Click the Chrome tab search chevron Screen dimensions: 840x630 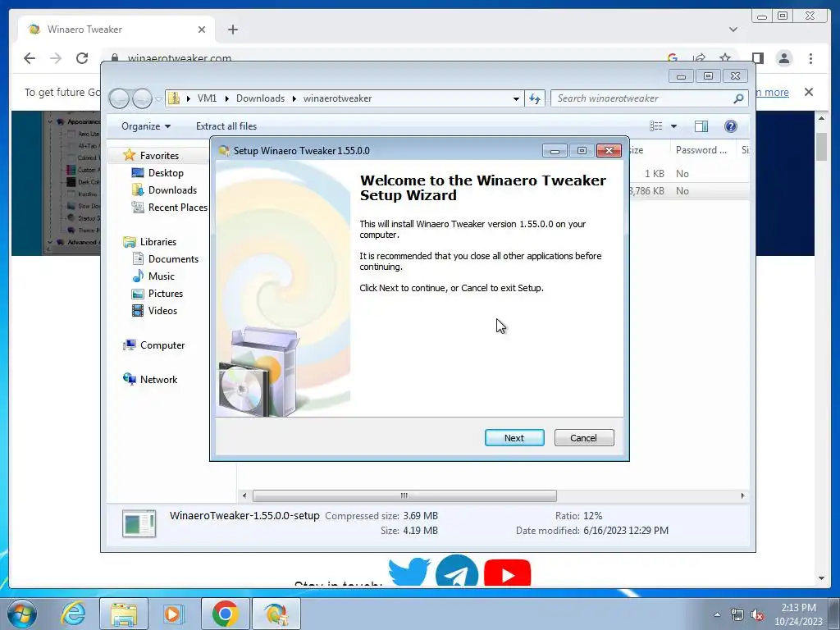[x=733, y=30]
